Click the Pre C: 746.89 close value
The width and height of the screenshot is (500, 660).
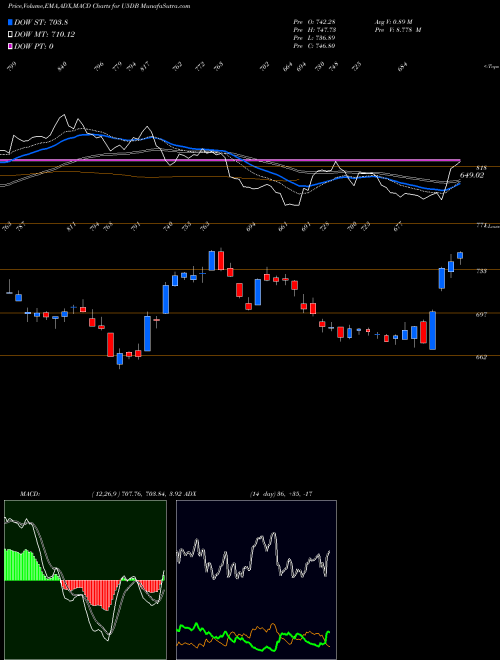pos(314,46)
